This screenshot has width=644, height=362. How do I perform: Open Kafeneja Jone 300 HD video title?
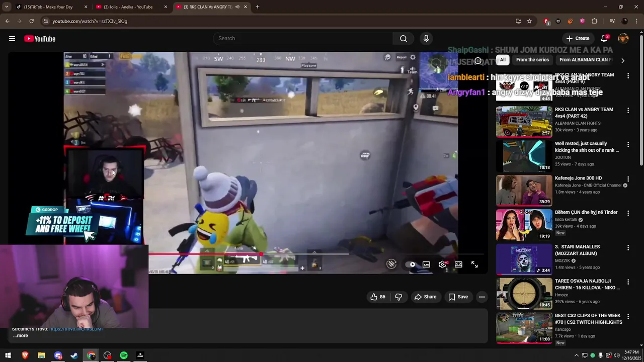click(578, 178)
